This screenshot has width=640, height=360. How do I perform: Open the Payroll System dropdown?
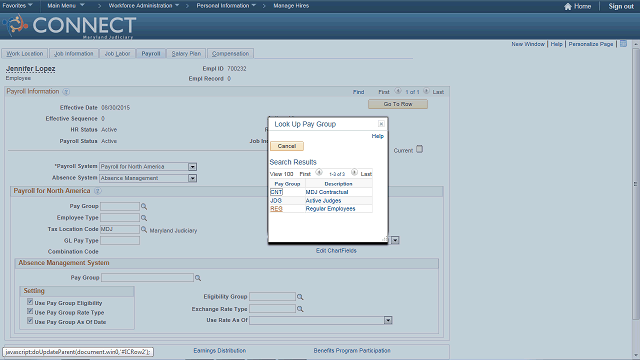coord(192,167)
